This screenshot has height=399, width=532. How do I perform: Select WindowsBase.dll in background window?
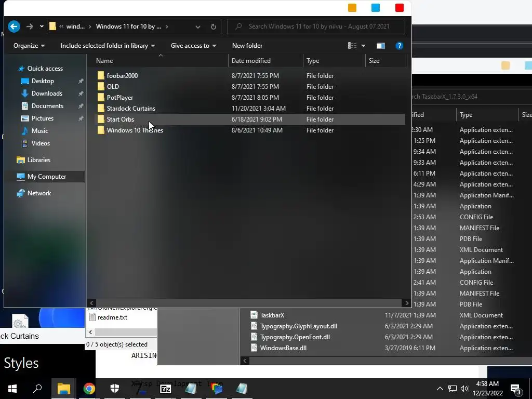tap(283, 348)
